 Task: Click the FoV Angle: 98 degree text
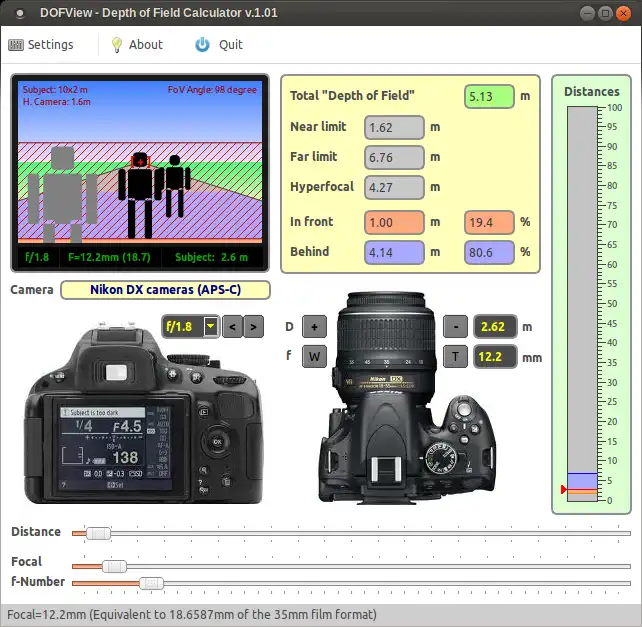(x=212, y=90)
